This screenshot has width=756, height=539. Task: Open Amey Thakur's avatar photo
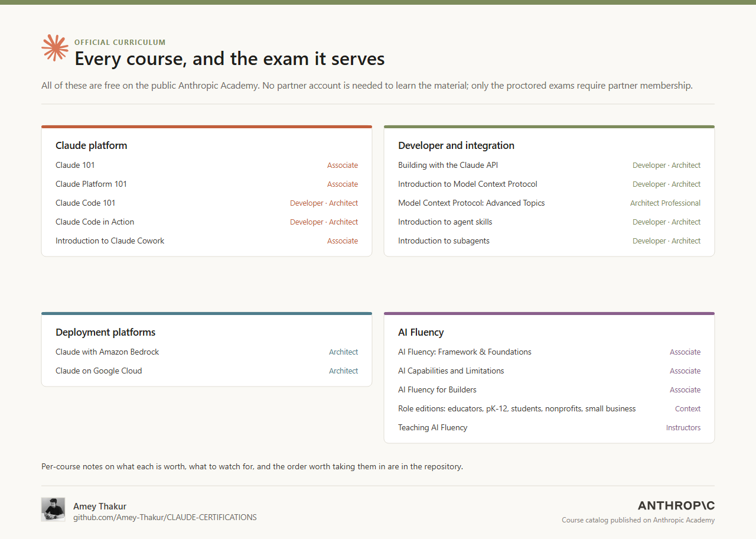click(x=53, y=509)
